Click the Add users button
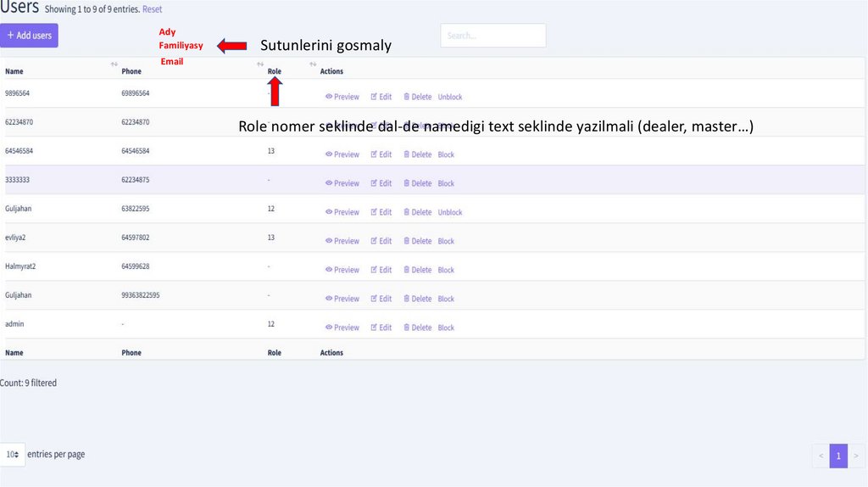Image resolution: width=868 pixels, height=487 pixels. click(29, 36)
